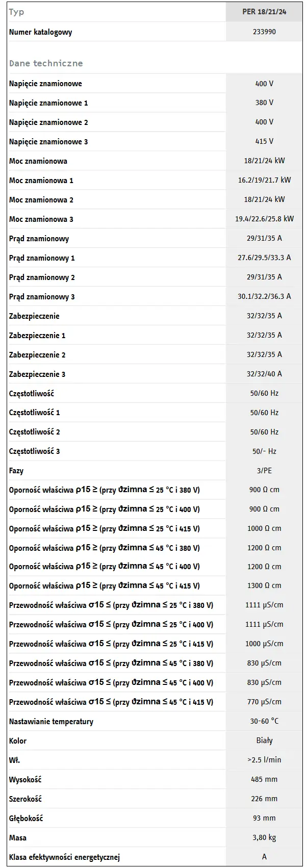The image size is (307, 868).
Task: Click the 30.1/32.2/36.3 A current value
Action: [x=264, y=296]
